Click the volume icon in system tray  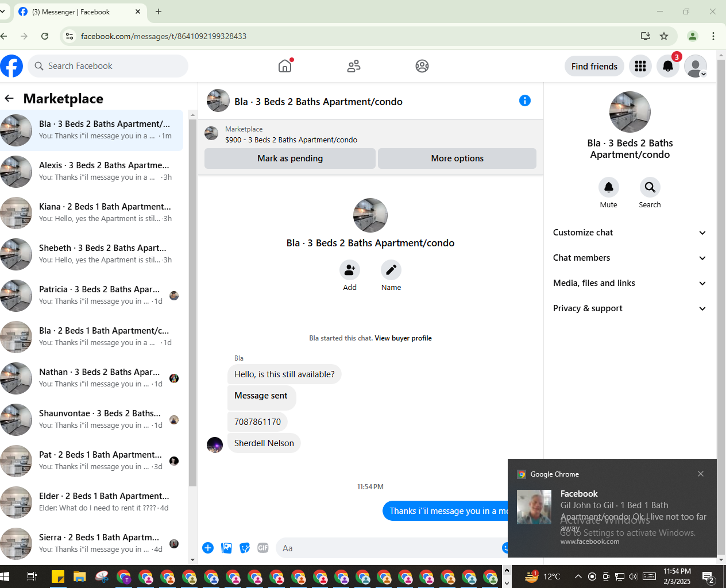coord(633,577)
